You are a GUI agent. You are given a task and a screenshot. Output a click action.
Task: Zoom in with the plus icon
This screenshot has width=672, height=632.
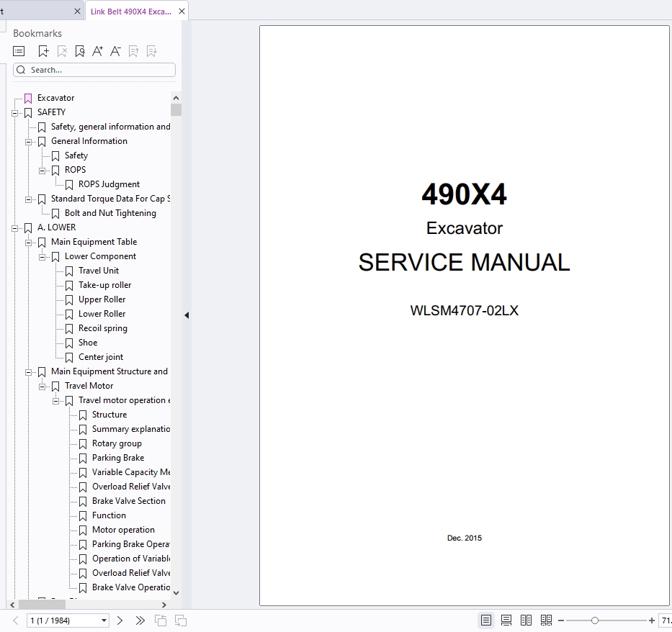point(652,620)
